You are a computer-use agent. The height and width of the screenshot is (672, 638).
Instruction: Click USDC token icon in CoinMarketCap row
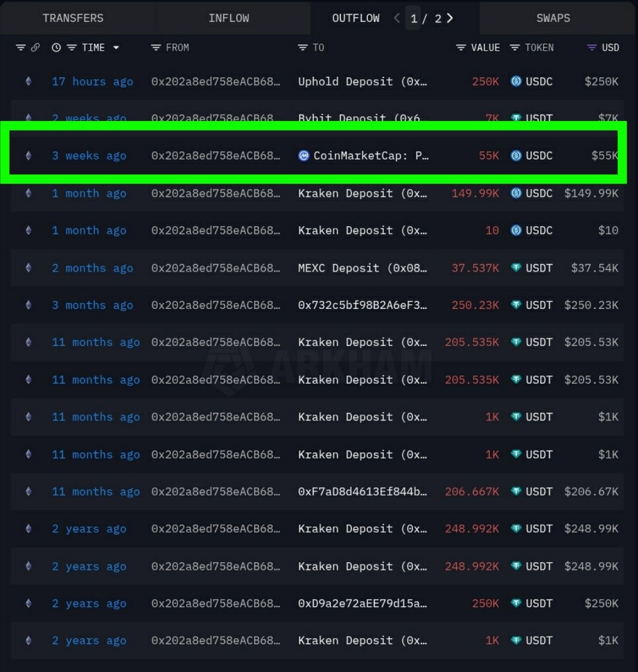click(516, 155)
